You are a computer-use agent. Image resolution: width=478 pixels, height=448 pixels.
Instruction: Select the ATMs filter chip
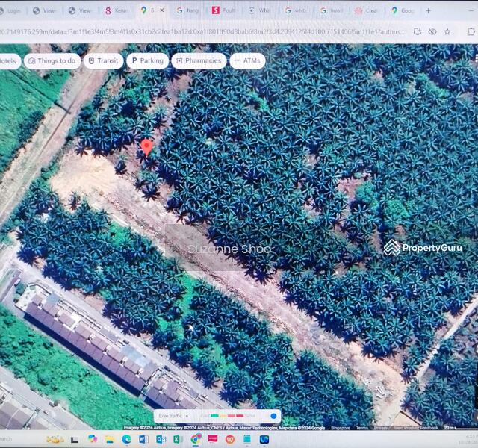247,61
